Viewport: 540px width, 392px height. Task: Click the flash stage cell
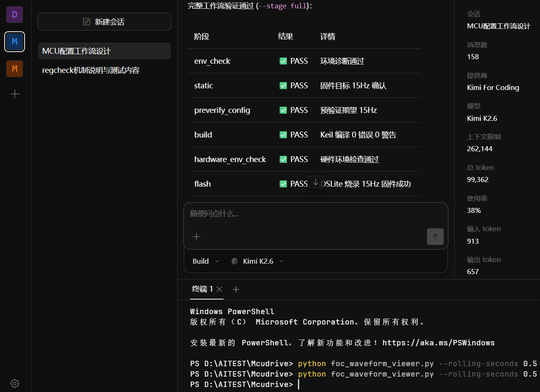click(x=202, y=184)
